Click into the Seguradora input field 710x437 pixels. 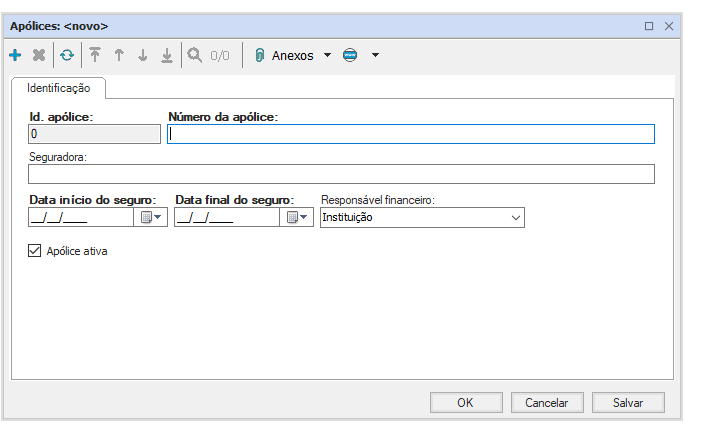coord(341,174)
